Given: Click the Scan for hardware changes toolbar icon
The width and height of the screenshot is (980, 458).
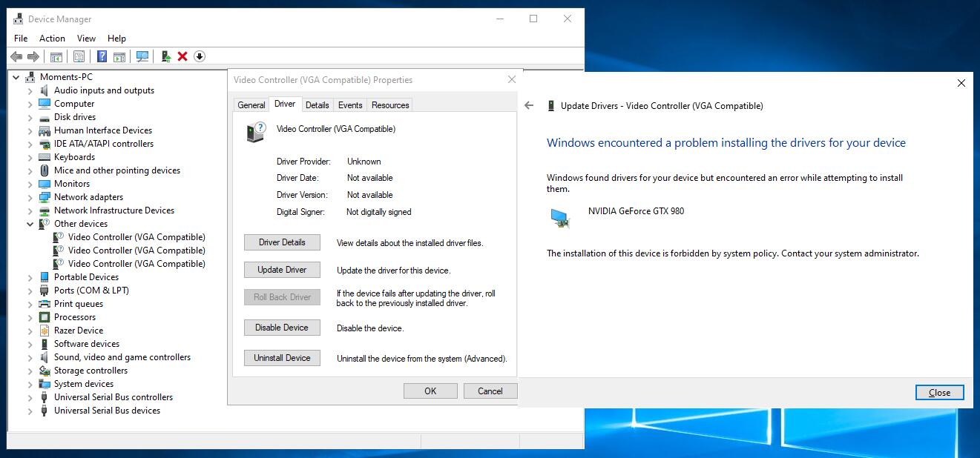Looking at the screenshot, I should pyautogui.click(x=141, y=56).
